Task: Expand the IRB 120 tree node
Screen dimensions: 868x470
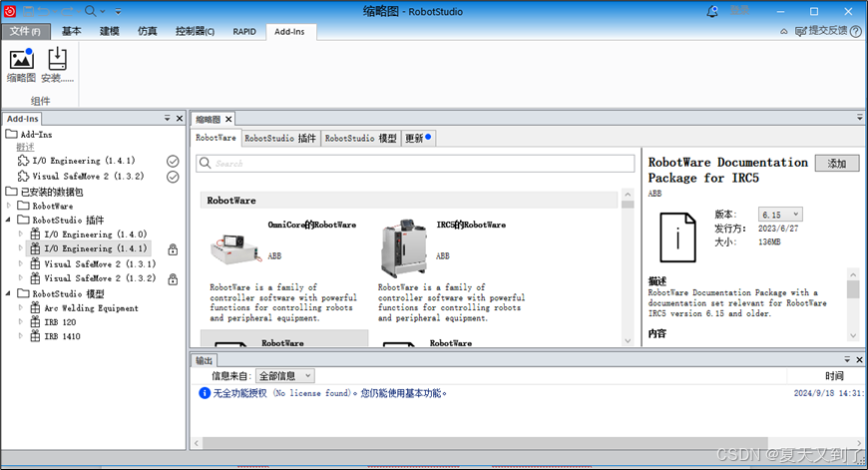Action: (21, 321)
